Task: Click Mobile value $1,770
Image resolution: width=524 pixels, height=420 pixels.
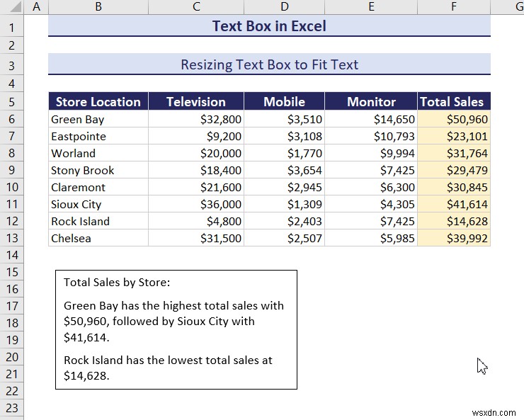Action: click(x=285, y=153)
